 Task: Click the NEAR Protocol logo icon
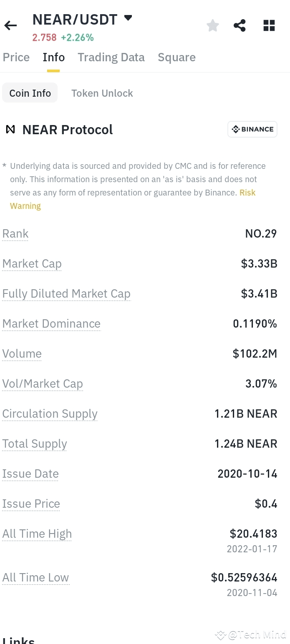10,130
